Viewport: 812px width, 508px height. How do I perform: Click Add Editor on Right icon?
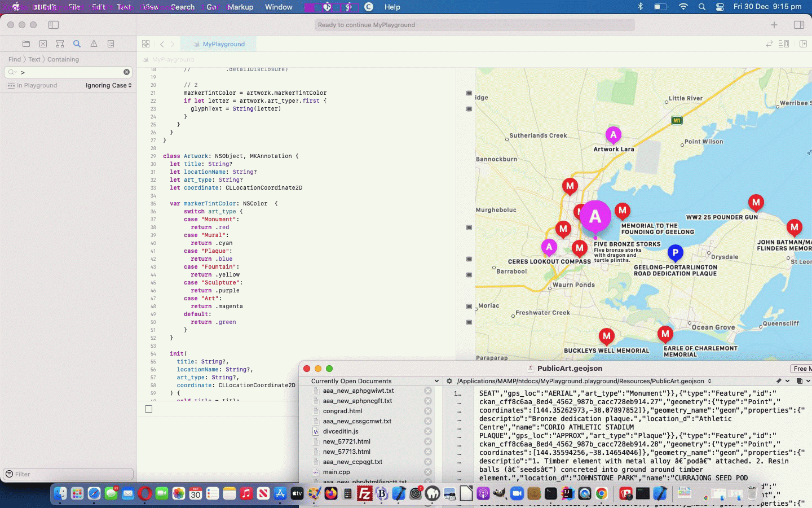coord(803,44)
